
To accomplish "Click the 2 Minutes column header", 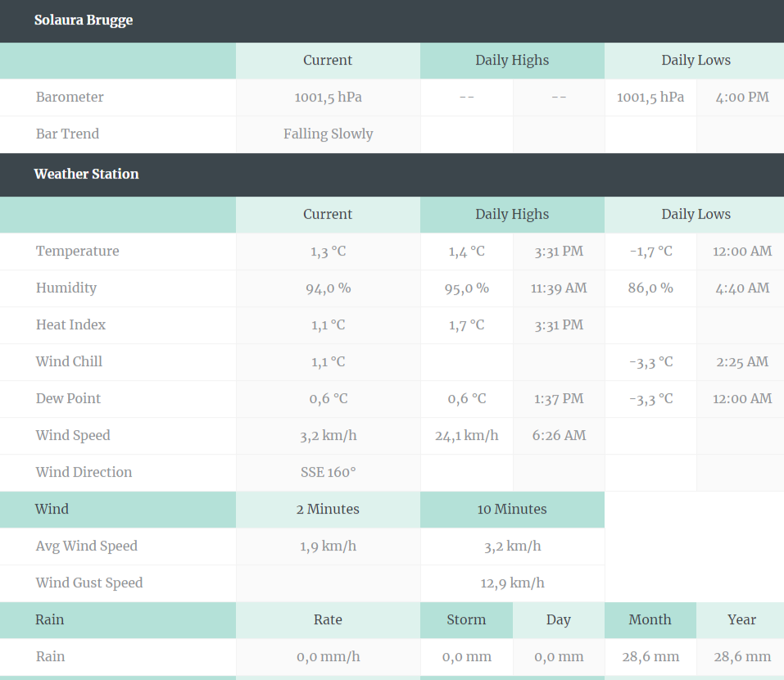I will (x=328, y=509).
